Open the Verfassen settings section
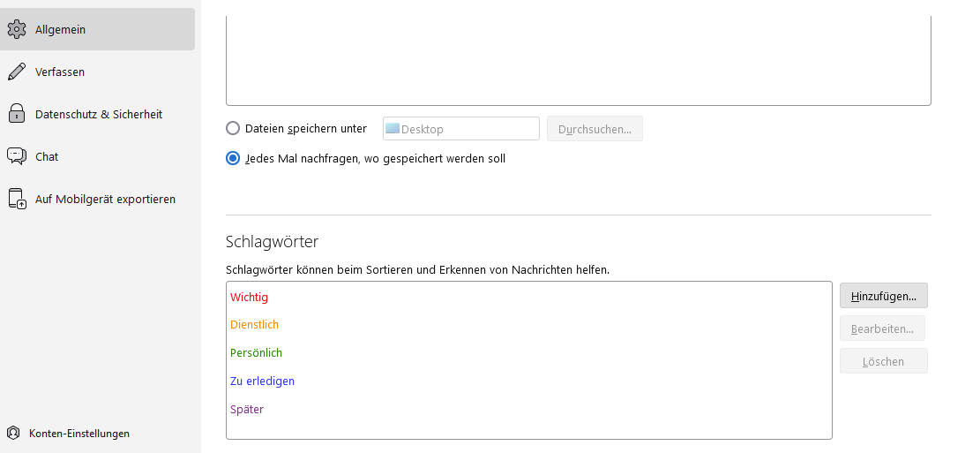This screenshot has height=453, width=980. (x=60, y=72)
